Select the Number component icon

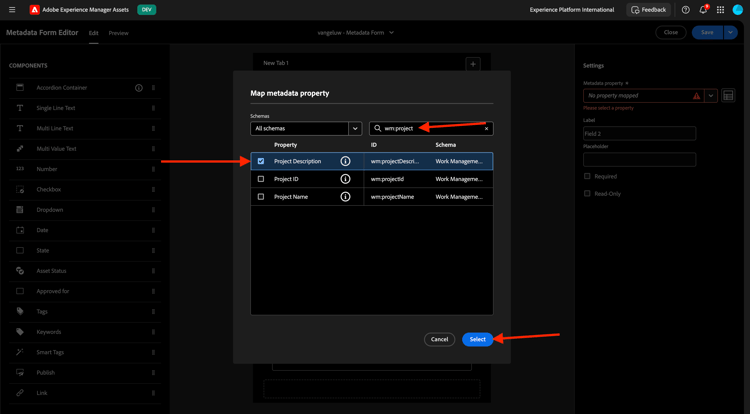[20, 169]
